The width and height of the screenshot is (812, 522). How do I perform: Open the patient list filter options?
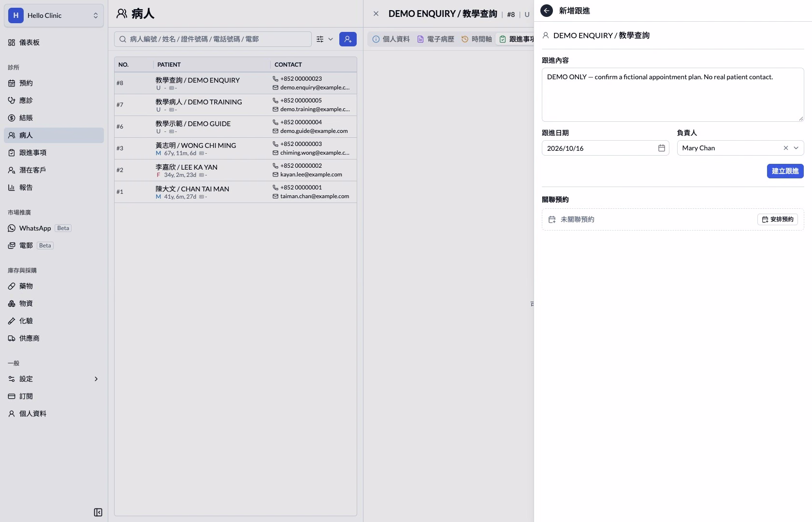click(x=325, y=39)
